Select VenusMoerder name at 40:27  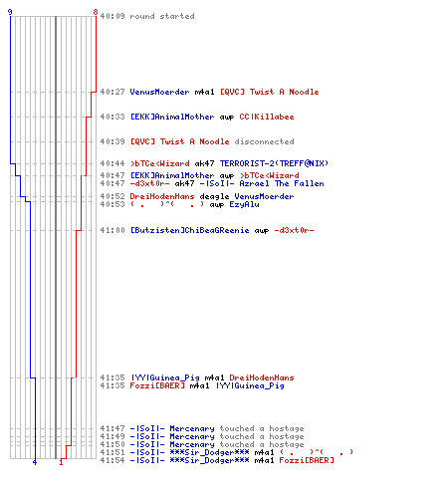[159, 92]
